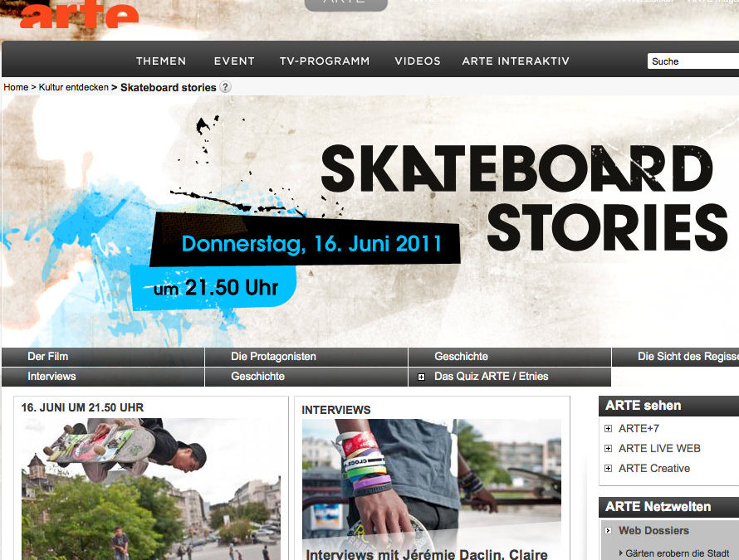The width and height of the screenshot is (739, 560).
Task: Click the question mark help icon
Action: (x=226, y=87)
